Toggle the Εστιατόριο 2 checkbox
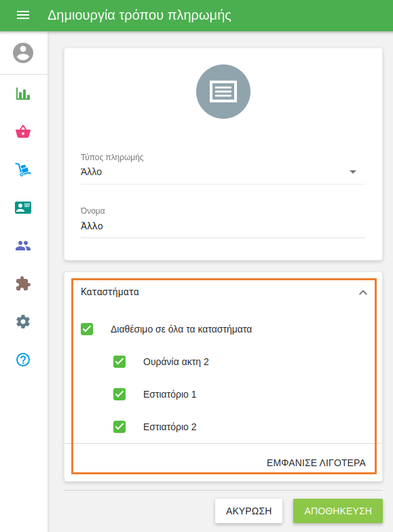The image size is (393, 532). click(x=119, y=427)
